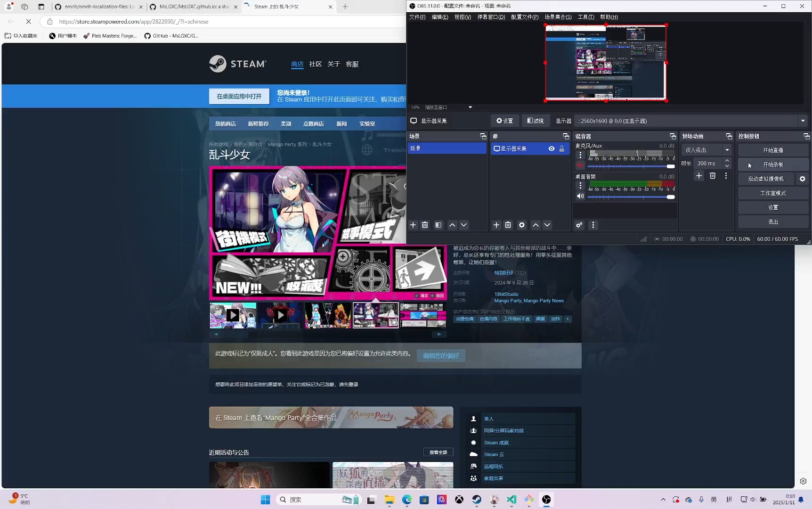Open mixer panel three-dot menu at bottom
812x509 pixels.
[x=593, y=225]
